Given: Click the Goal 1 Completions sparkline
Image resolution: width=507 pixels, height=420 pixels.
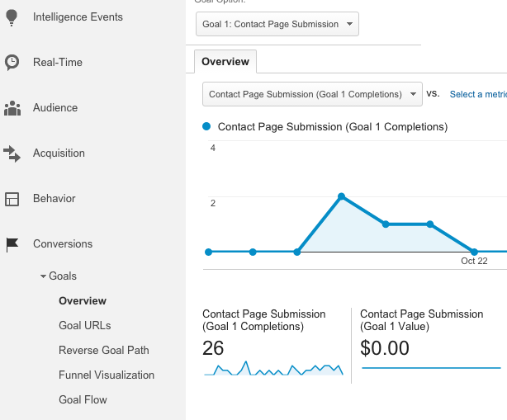Looking at the screenshot, I should click(x=273, y=370).
